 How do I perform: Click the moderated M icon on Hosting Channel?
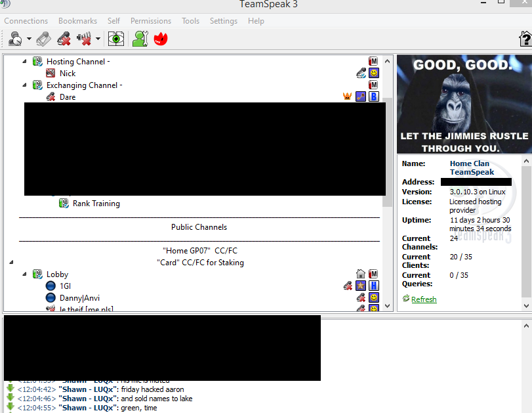point(373,61)
